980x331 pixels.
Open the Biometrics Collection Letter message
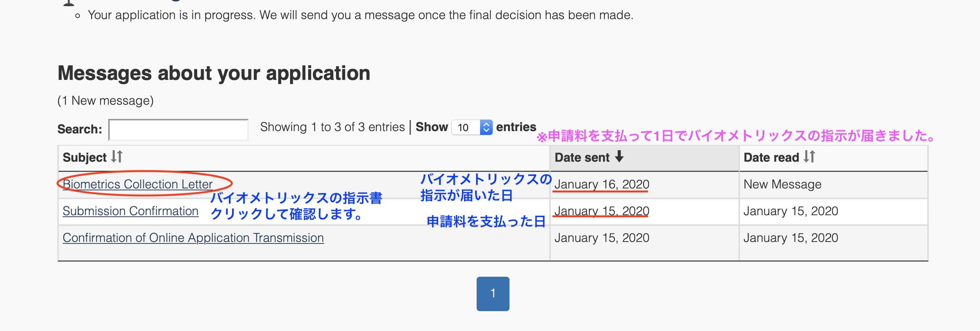pyautogui.click(x=137, y=184)
